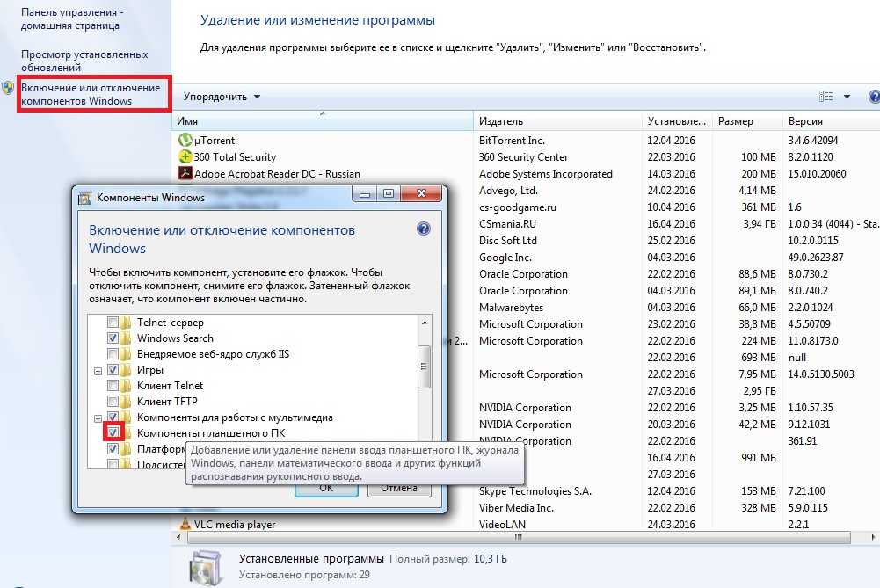The width and height of the screenshot is (880, 588).
Task: Expand Компоненты для работы с мультимедиа node
Action: point(98,418)
